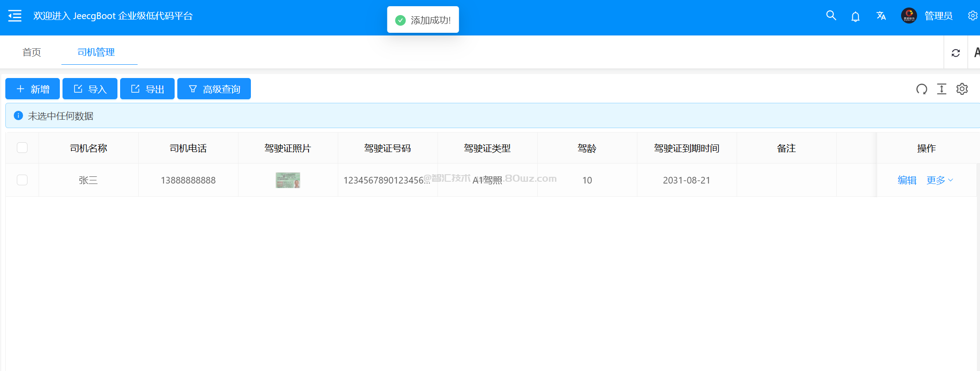This screenshot has height=371, width=980.
Task: Click the JeecgBoot platform welcome title
Action: pyautogui.click(x=113, y=16)
